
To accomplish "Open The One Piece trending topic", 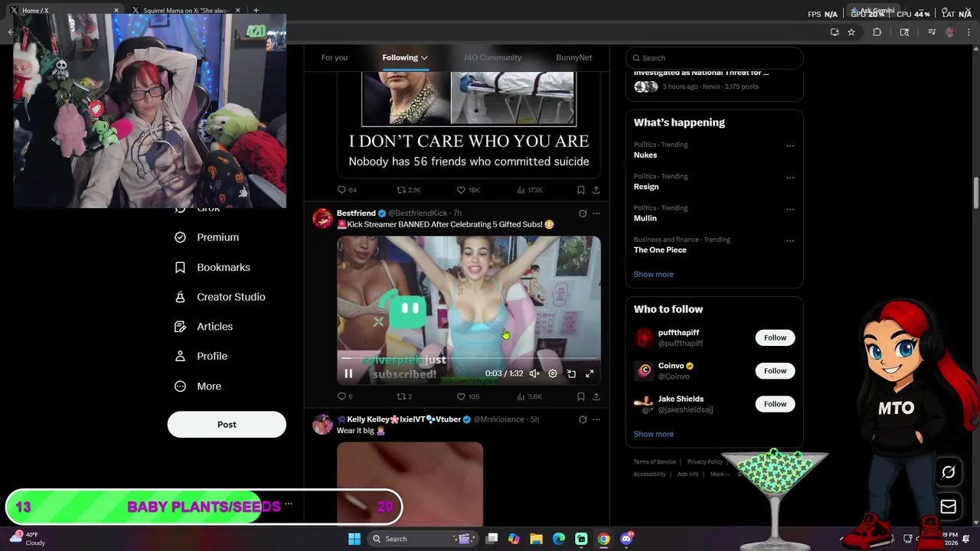I will click(x=660, y=249).
